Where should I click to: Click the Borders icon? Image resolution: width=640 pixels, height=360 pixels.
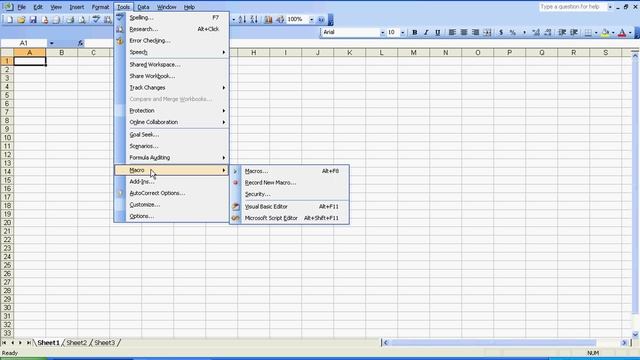coord(588,32)
